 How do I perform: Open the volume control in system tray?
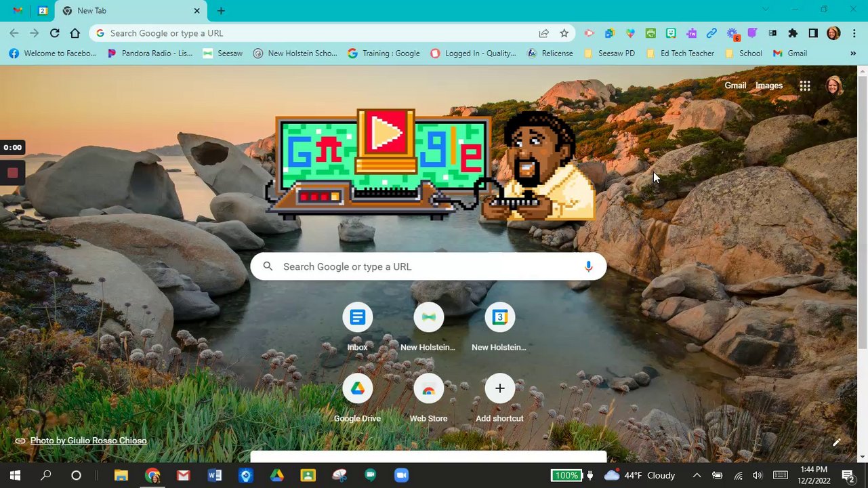coord(758,475)
